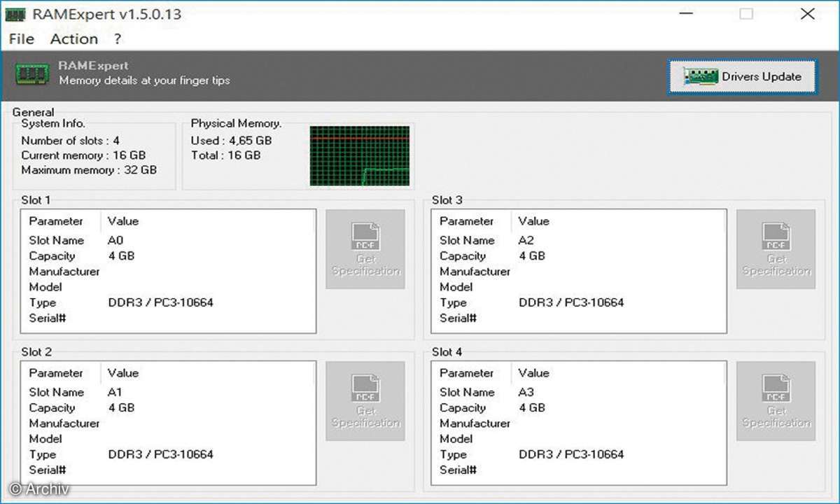840x504 pixels.
Task: Get the PDF specification for Slot 1
Action: pyautogui.click(x=365, y=249)
